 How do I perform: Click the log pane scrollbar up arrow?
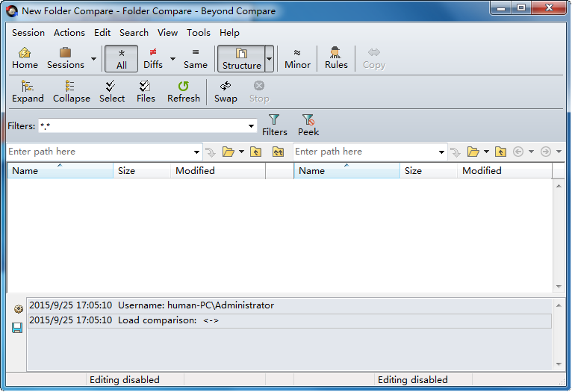(x=559, y=305)
